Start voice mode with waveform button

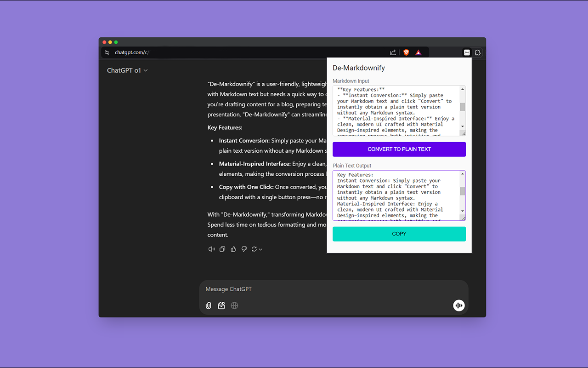[459, 305]
